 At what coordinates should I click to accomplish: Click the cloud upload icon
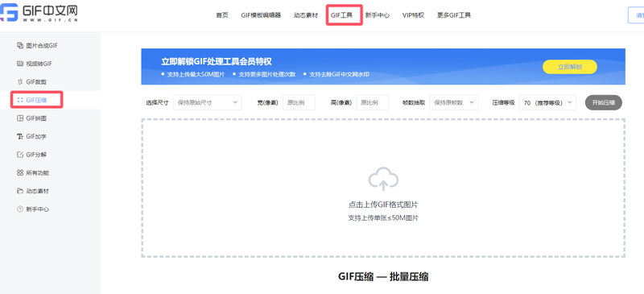point(383,179)
